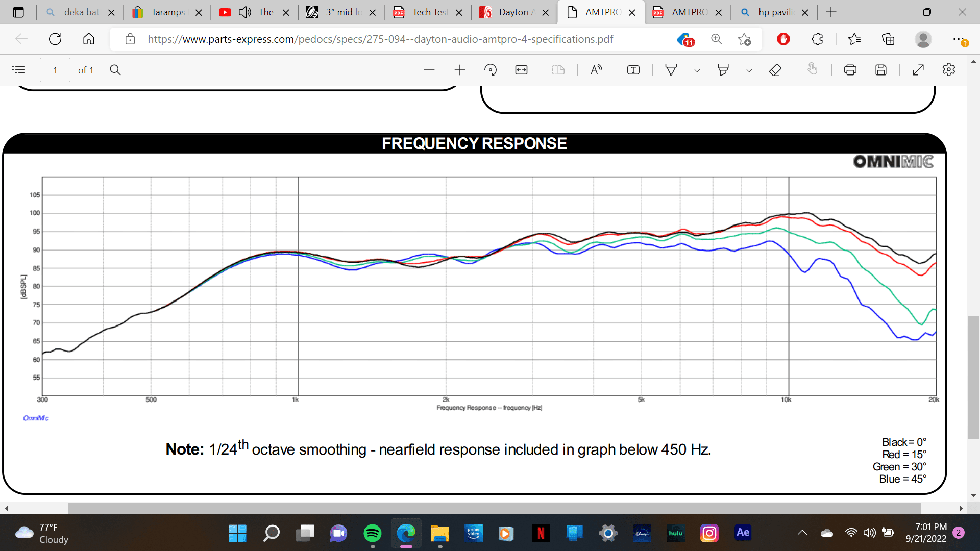Open the PDF table of contents panel
Screen dimensions: 980x551
(x=18, y=70)
